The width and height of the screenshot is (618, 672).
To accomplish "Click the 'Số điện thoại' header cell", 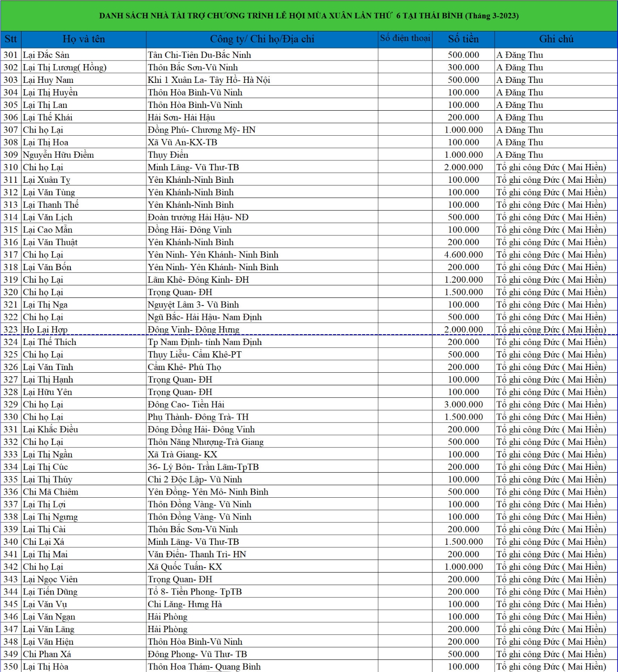I will coord(405,39).
